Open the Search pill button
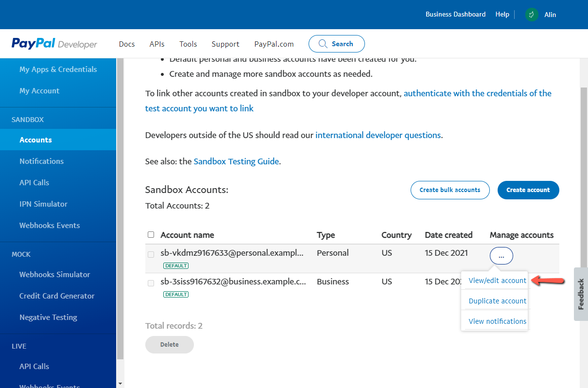The image size is (588, 388). 336,44
